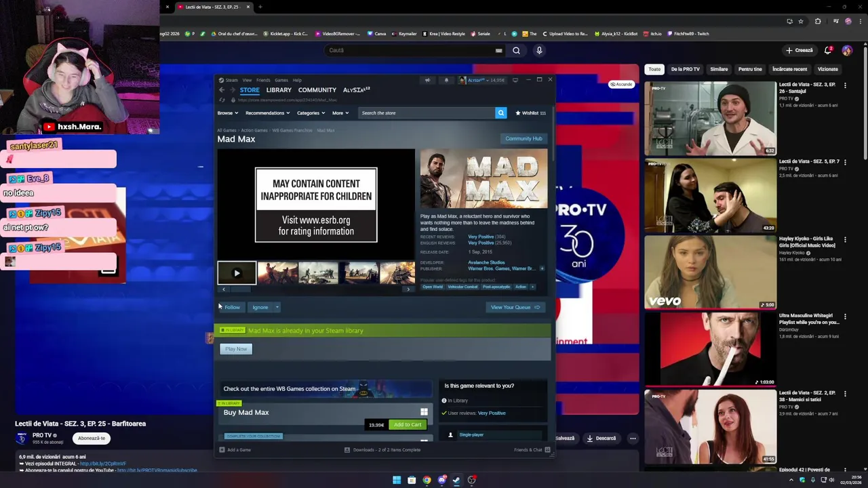
Task: Open the Windows Start menu
Action: (x=397, y=480)
